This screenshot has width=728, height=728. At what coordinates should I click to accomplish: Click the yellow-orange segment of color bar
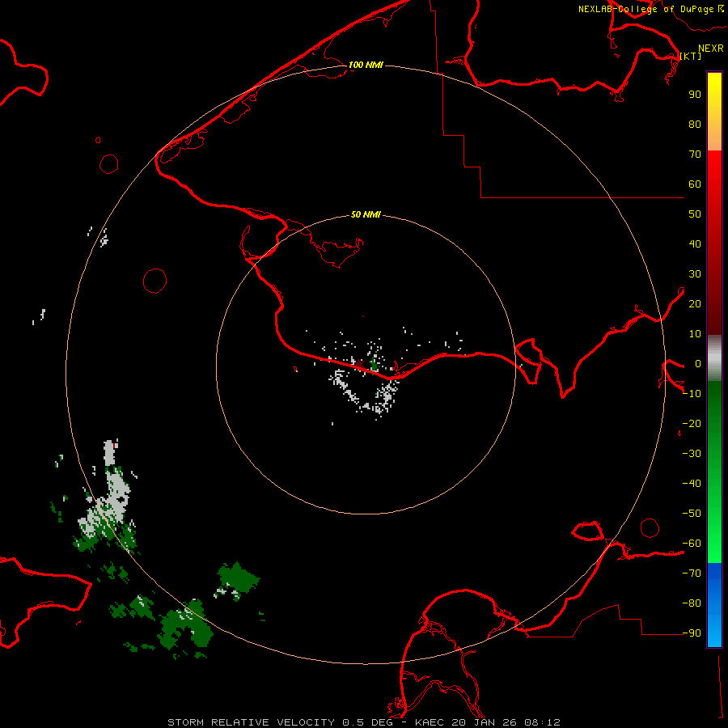tap(714, 112)
